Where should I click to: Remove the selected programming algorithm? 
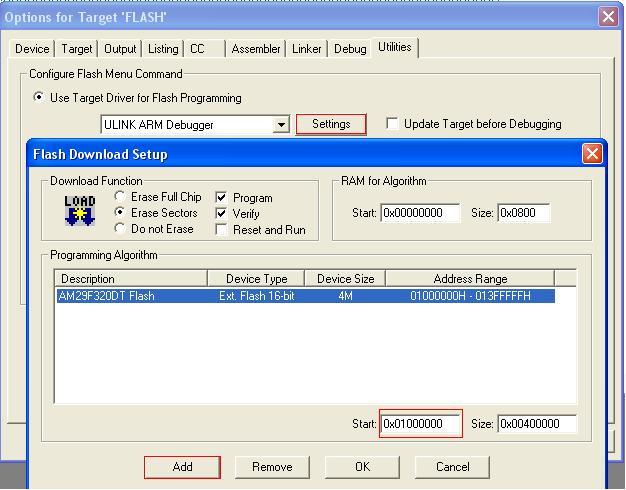pyautogui.click(x=272, y=467)
